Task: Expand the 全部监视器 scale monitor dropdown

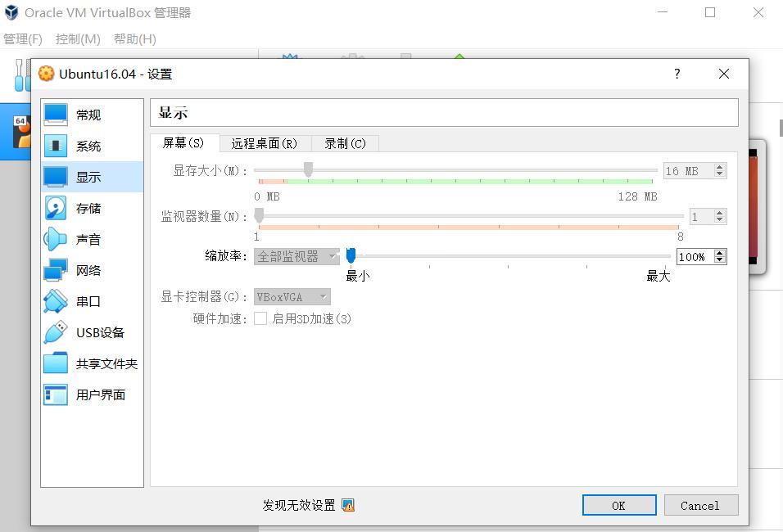Action: pos(296,256)
